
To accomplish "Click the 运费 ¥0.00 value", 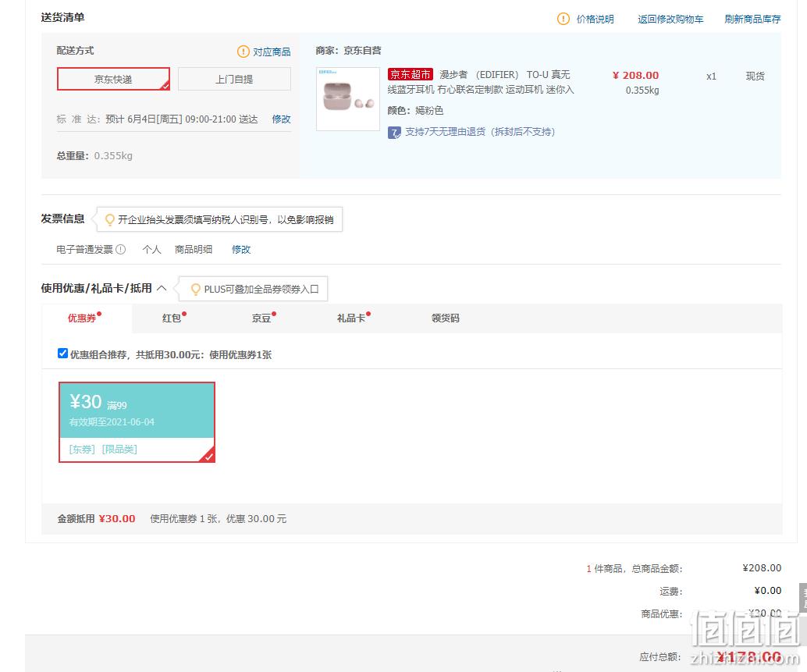I will 767,591.
